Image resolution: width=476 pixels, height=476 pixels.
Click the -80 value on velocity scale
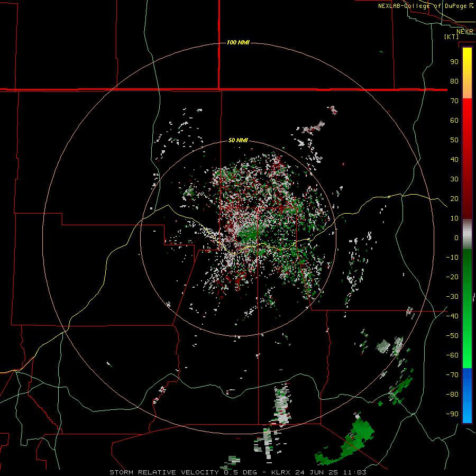point(452,395)
